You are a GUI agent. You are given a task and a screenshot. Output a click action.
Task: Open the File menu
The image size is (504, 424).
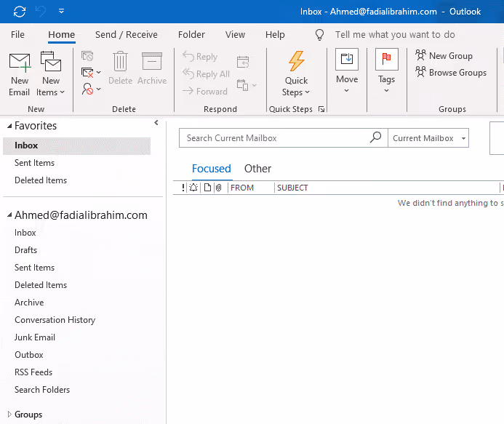pos(17,34)
